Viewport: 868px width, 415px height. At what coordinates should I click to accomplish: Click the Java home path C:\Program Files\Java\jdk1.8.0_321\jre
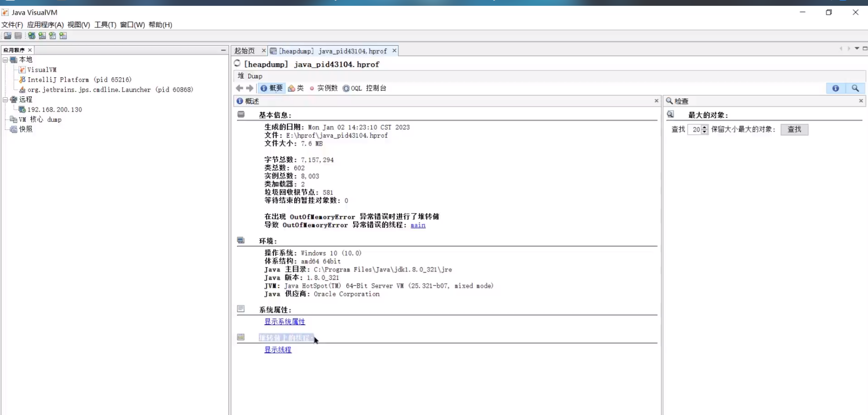click(x=383, y=270)
